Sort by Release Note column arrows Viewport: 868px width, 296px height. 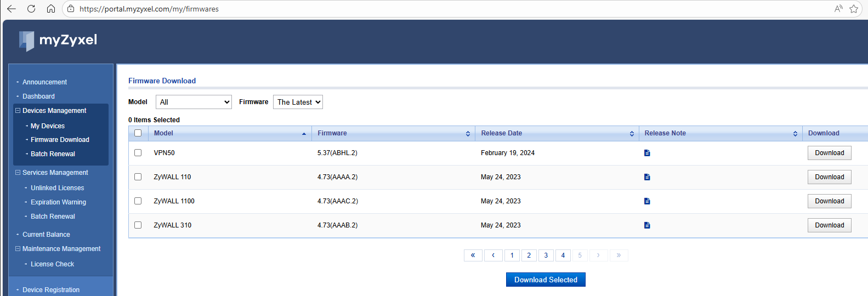click(x=795, y=134)
